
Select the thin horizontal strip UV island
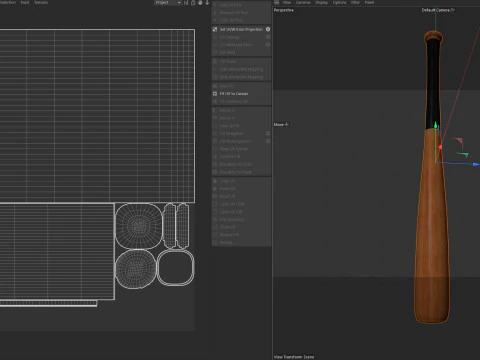coord(48,303)
